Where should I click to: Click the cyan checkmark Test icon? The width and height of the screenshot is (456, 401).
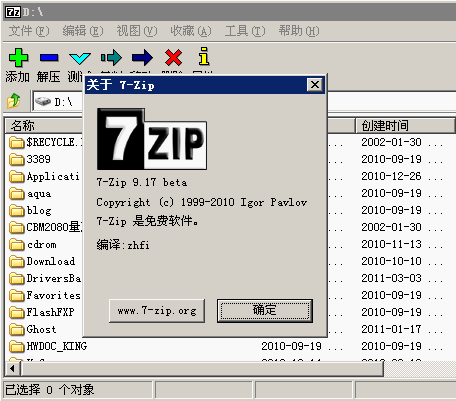(x=80, y=58)
